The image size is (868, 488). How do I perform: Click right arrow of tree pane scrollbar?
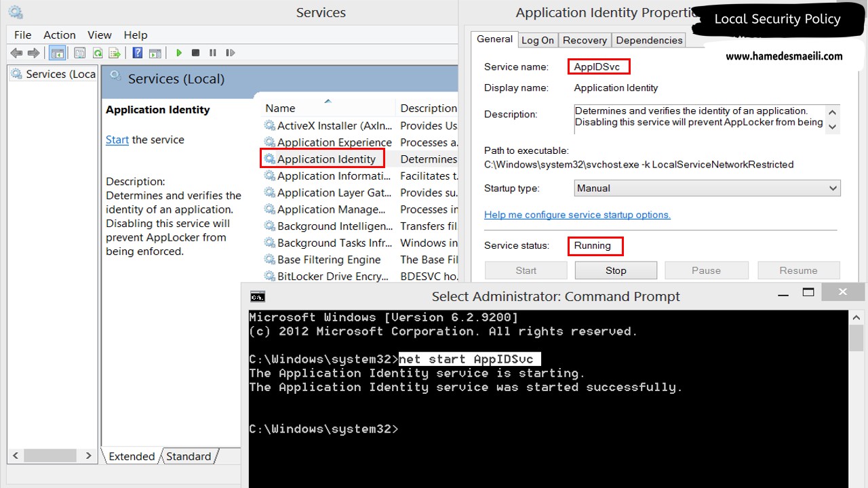(89, 456)
